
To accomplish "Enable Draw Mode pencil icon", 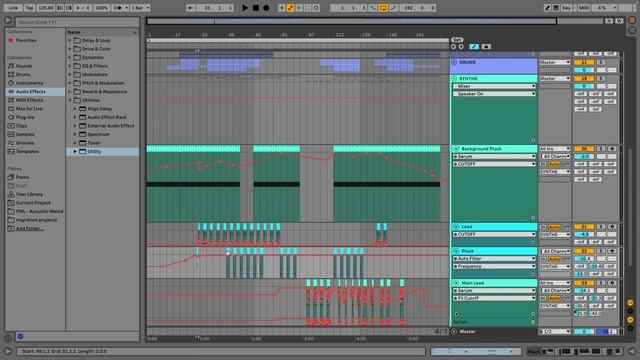I will click(x=547, y=8).
